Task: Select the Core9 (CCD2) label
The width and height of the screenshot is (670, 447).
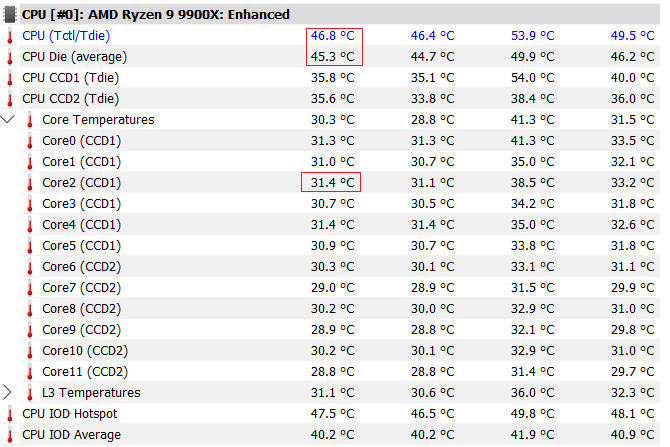Action: pyautogui.click(x=82, y=329)
